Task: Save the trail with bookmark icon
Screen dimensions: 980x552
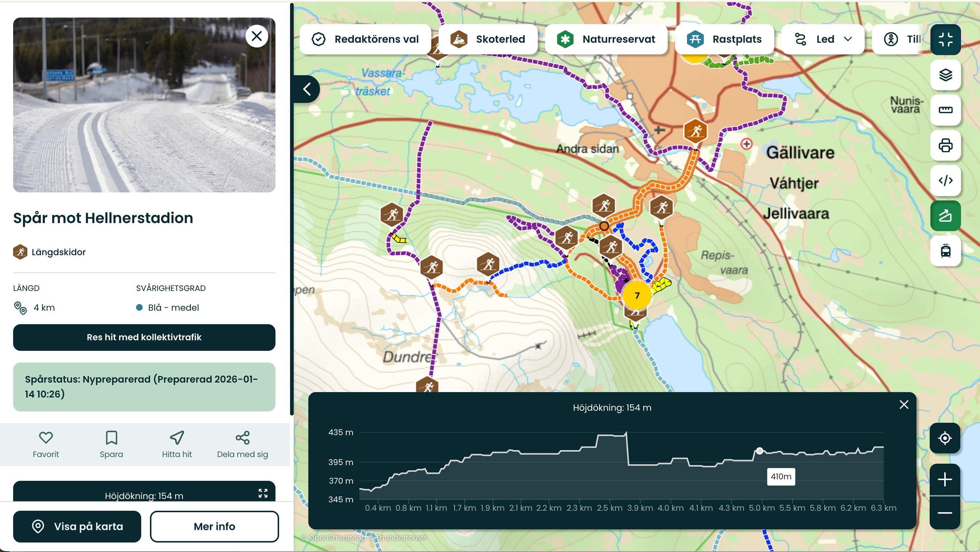Action: [x=111, y=444]
